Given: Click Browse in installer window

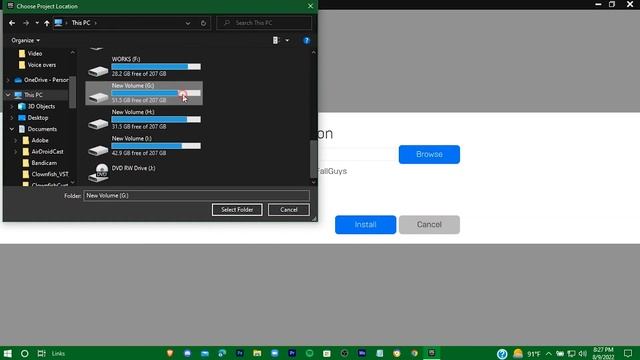Looking at the screenshot, I should point(429,154).
